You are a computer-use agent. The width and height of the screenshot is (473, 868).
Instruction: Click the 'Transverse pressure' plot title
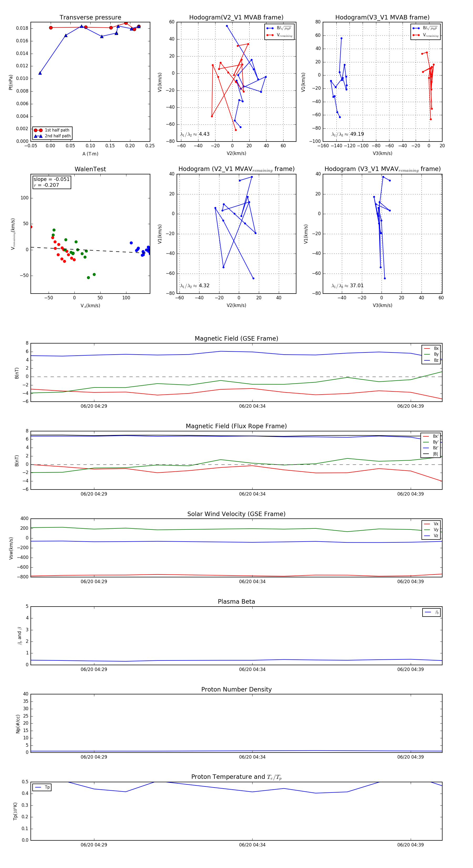(90, 18)
